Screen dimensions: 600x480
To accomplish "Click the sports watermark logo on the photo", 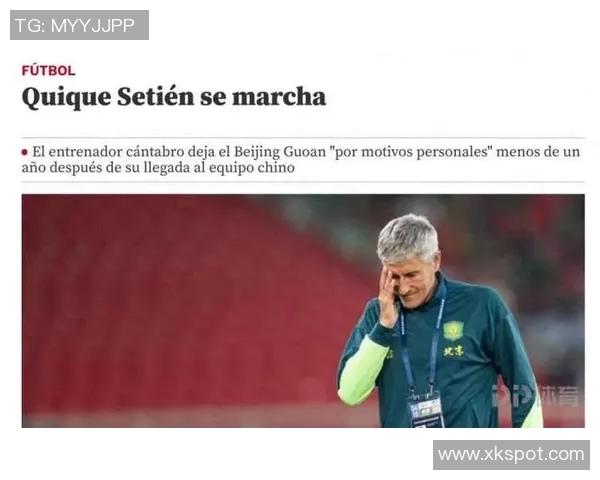I will click(535, 396).
